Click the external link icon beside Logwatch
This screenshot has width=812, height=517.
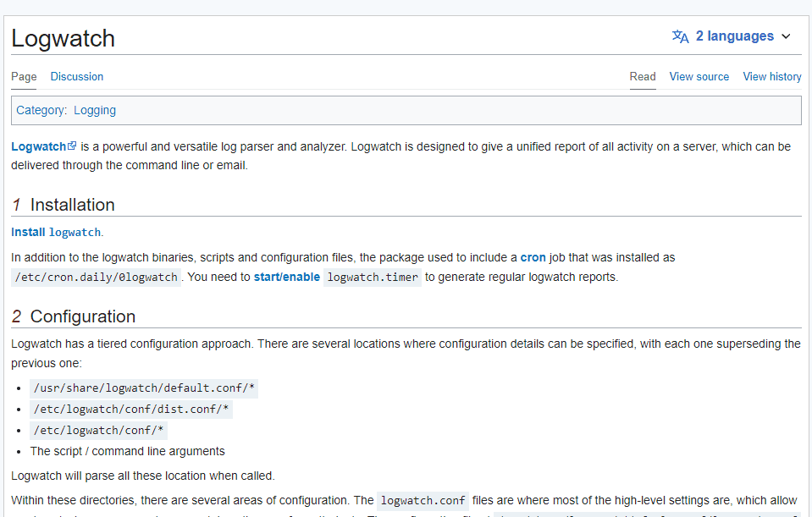(x=72, y=146)
